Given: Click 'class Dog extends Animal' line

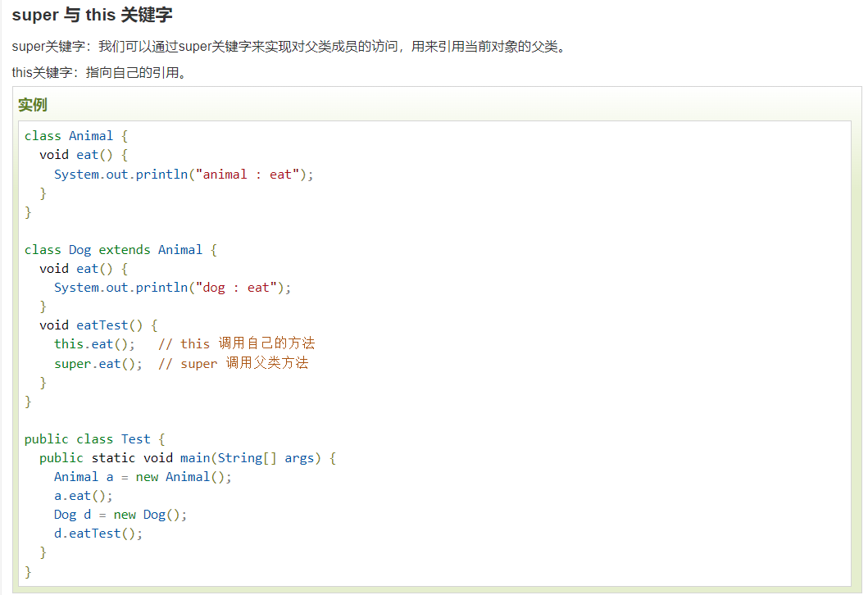Looking at the screenshot, I should click(120, 250).
